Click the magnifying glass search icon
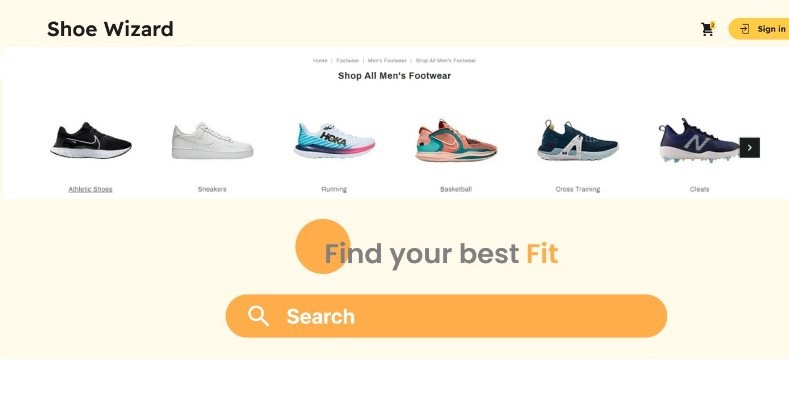 click(258, 316)
